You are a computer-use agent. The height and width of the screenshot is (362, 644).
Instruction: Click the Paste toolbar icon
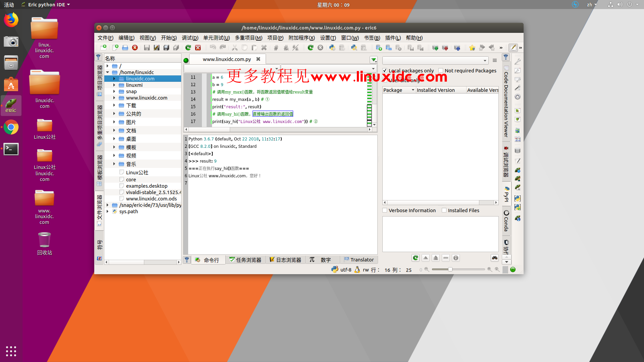coord(254,48)
